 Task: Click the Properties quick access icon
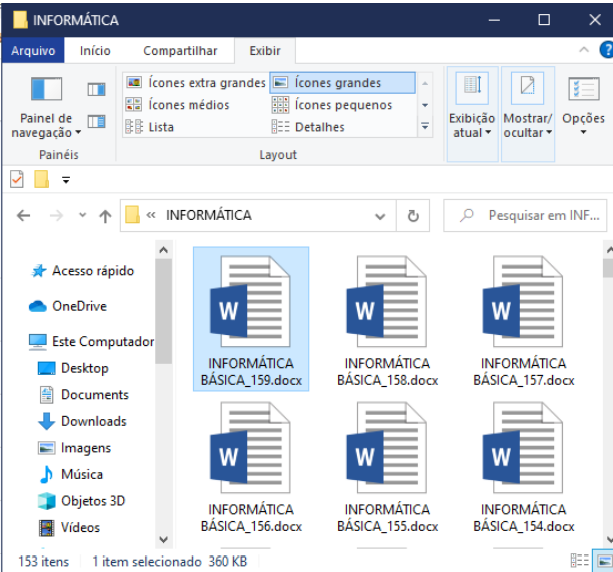pos(16,180)
